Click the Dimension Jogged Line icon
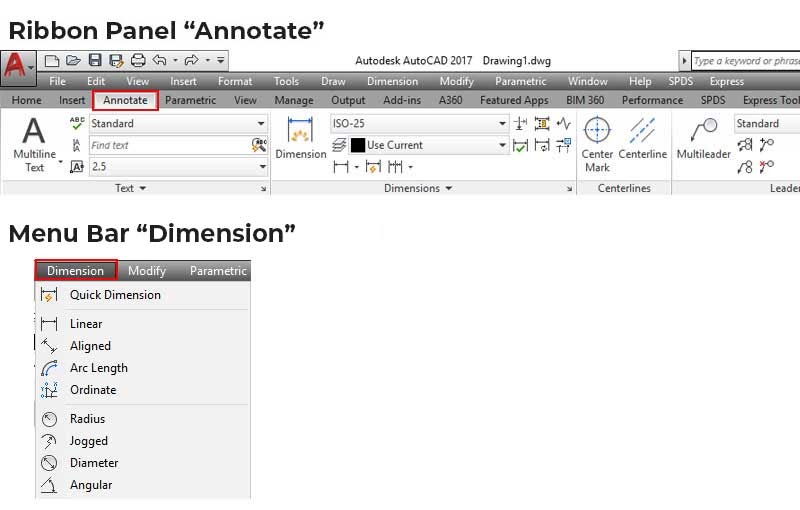Image resolution: width=800 pixels, height=510 pixels. [564, 123]
